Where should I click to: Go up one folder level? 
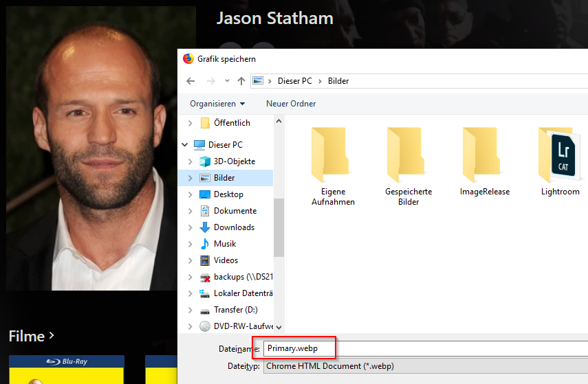241,81
